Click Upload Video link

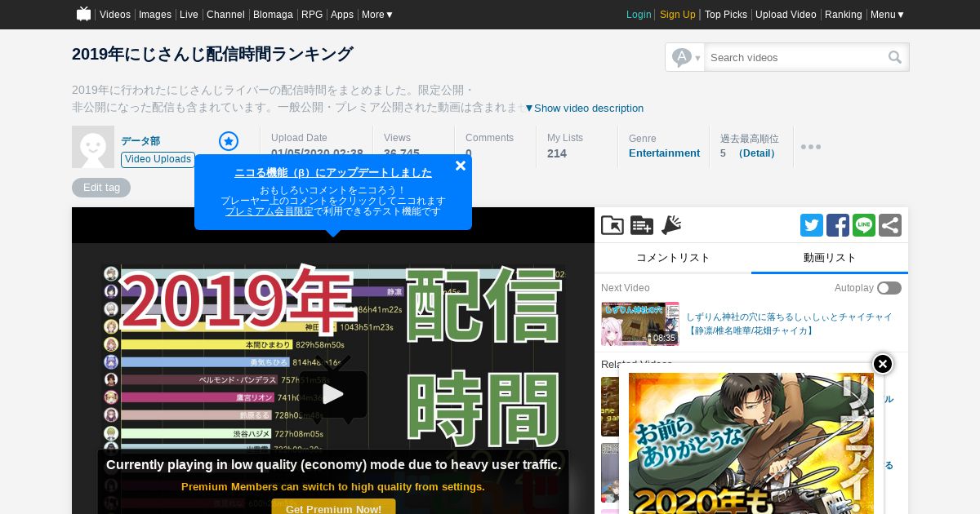[786, 15]
